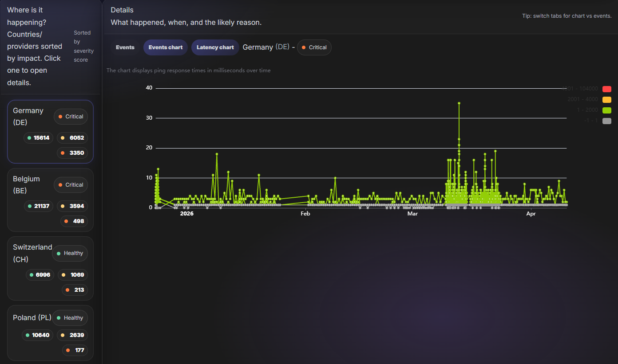This screenshot has width=618, height=364.
Task: Click the Critical badge in Germany card
Action: click(71, 117)
